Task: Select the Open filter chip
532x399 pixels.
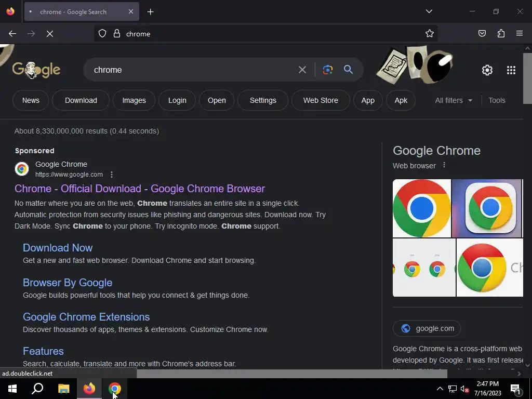Action: (217, 100)
